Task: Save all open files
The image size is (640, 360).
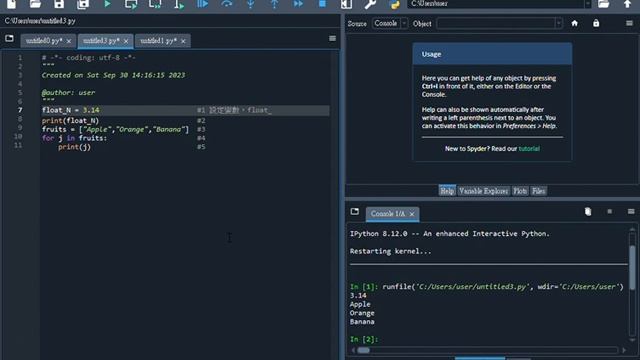Action: (x=83, y=4)
